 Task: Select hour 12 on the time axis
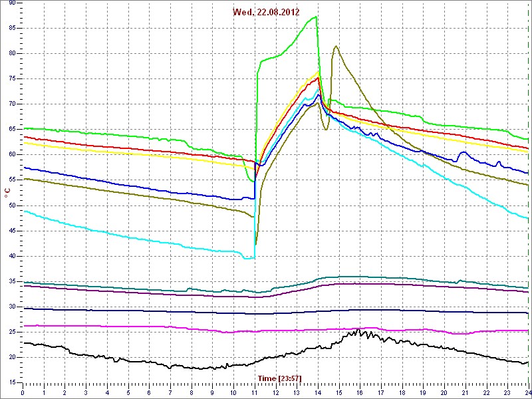click(275, 392)
